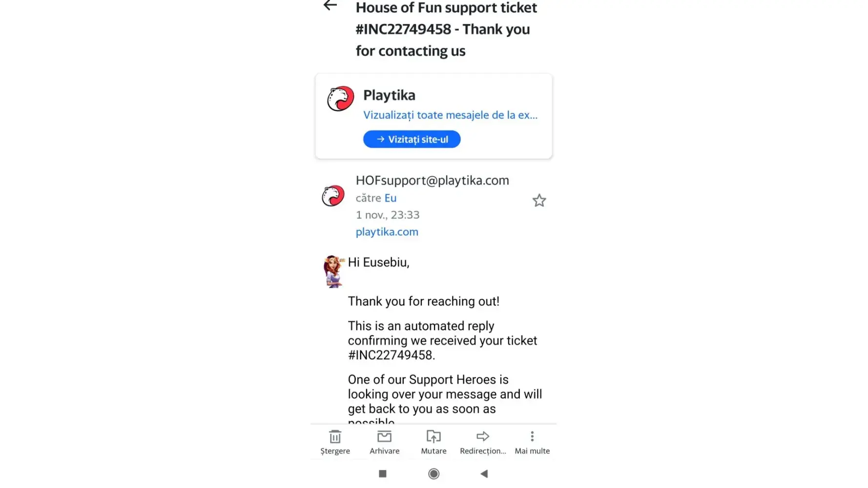Image resolution: width=868 pixels, height=488 pixels.
Task: Click the Vizitați site-ul button
Action: coord(412,139)
